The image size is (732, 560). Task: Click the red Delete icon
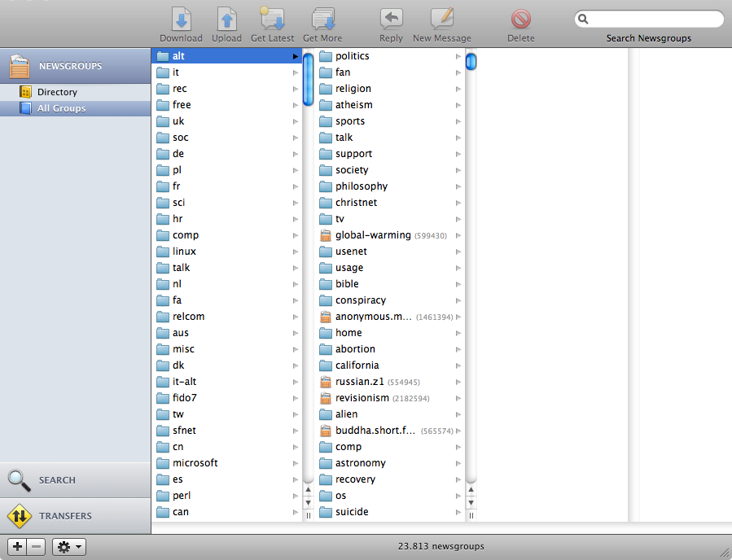pyautogui.click(x=521, y=20)
